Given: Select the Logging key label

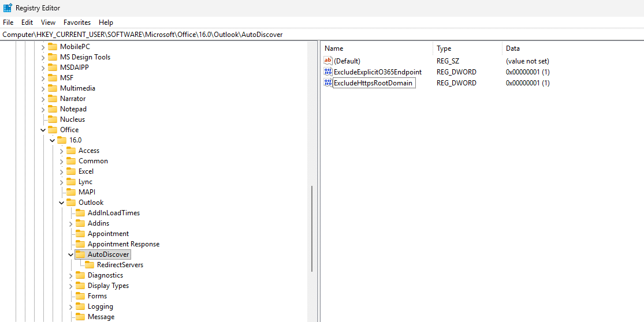Looking at the screenshot, I should click(x=100, y=307).
